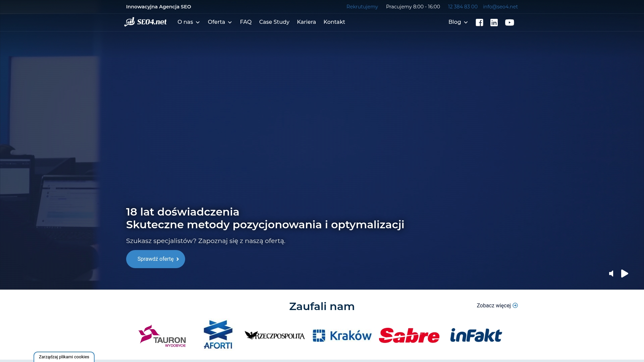Click the info@seo4.net email link
The image size is (644, 362).
point(500,7)
